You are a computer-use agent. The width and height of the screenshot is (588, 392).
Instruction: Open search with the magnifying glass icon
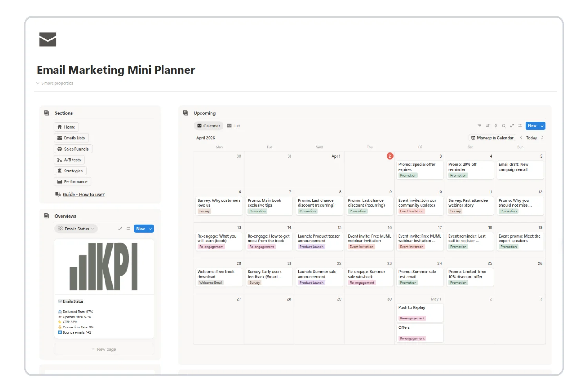click(x=504, y=125)
